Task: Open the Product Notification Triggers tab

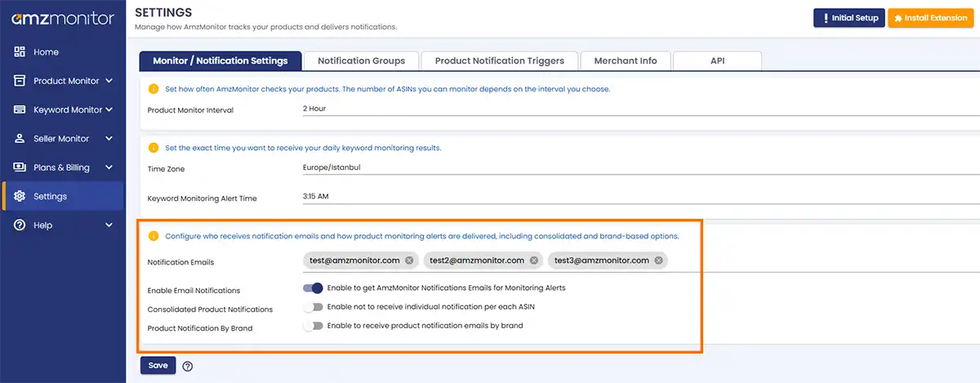Action: (499, 61)
